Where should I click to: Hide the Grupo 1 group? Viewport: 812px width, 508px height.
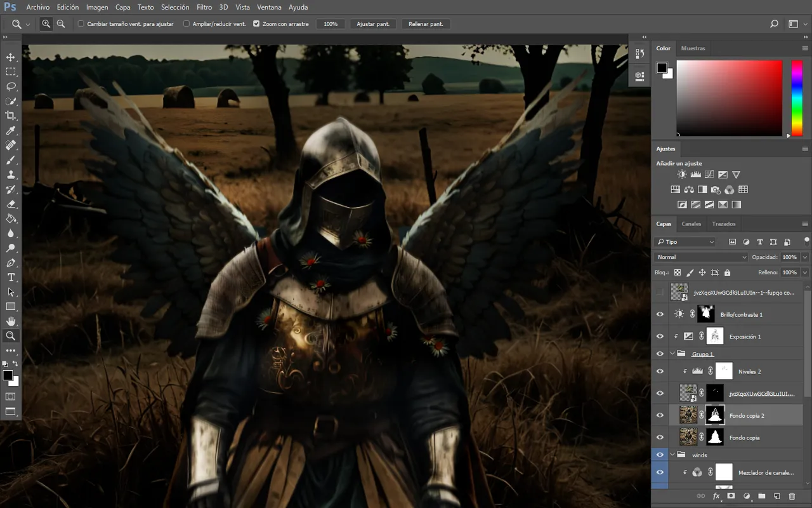tap(660, 354)
